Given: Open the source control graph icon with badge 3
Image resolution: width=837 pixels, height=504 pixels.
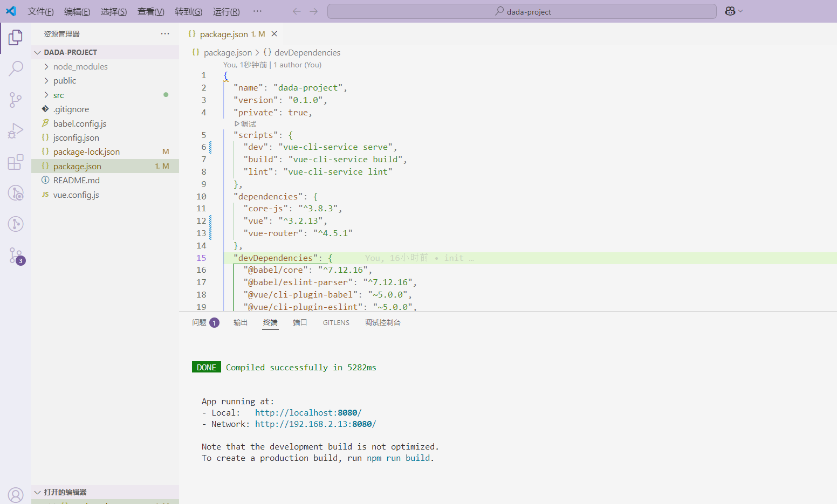Looking at the screenshot, I should coord(16,256).
